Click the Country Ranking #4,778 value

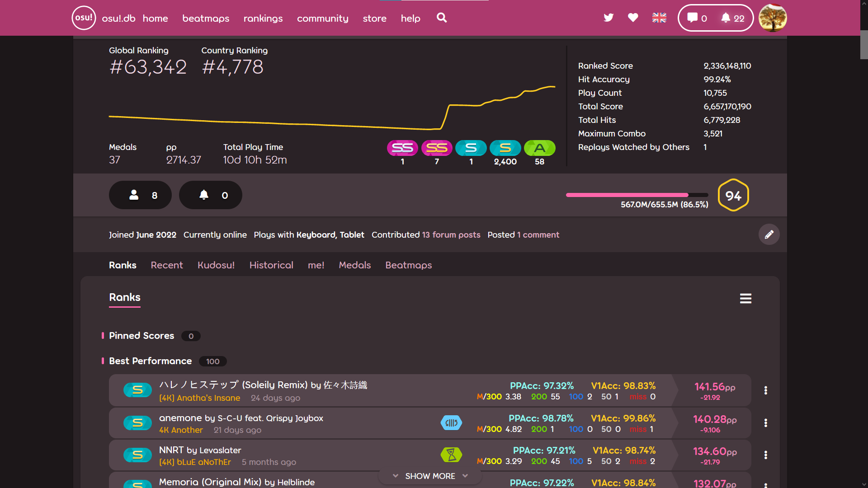pos(232,67)
